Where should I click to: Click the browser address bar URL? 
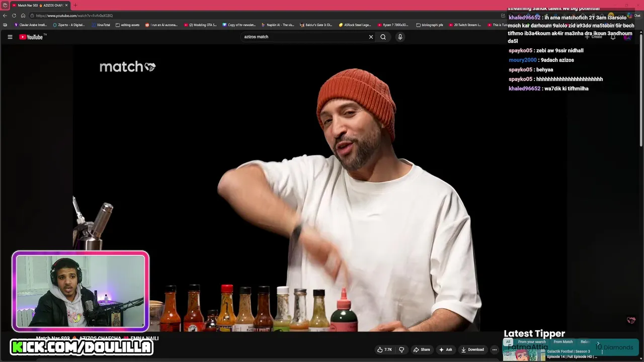[x=74, y=16]
